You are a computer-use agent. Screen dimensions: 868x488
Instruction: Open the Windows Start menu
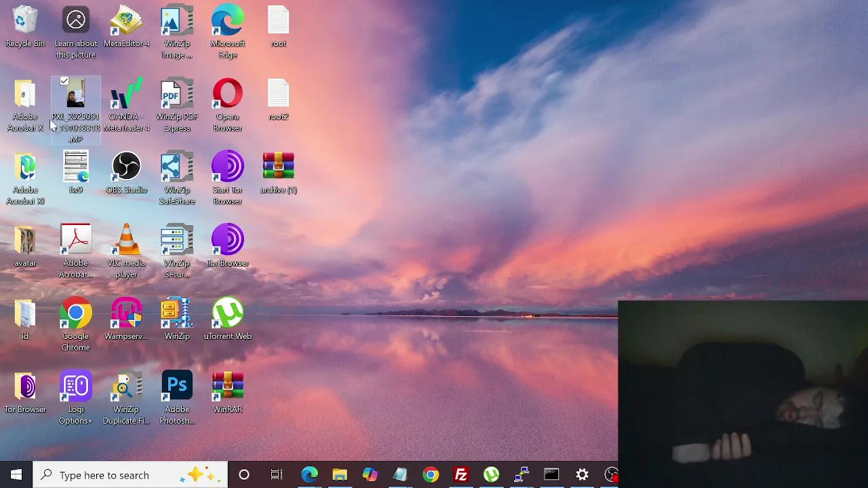click(x=16, y=475)
